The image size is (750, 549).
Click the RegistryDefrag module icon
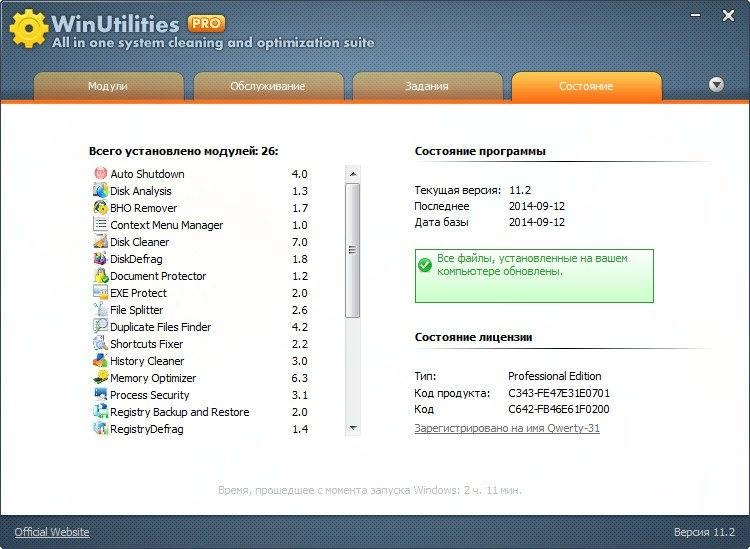point(100,428)
